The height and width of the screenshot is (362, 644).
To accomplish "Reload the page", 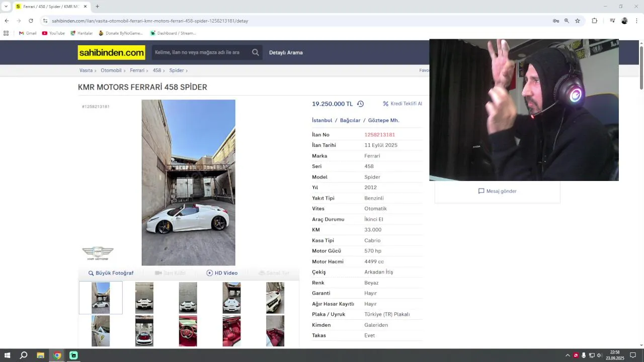I will click(x=31, y=21).
